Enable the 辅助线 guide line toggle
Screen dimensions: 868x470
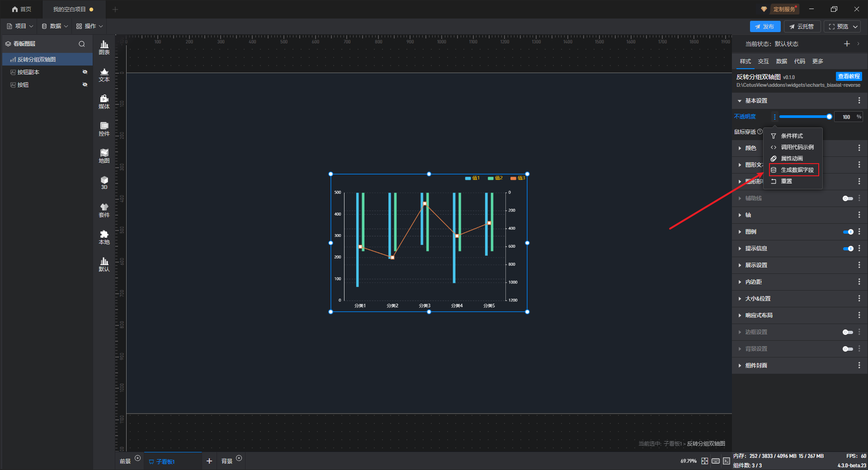click(848, 198)
